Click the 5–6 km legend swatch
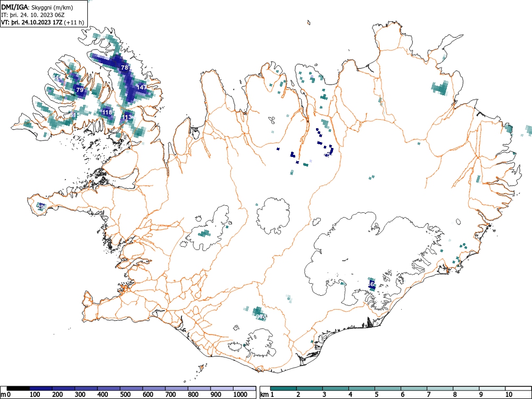The image size is (532, 399). point(388,388)
